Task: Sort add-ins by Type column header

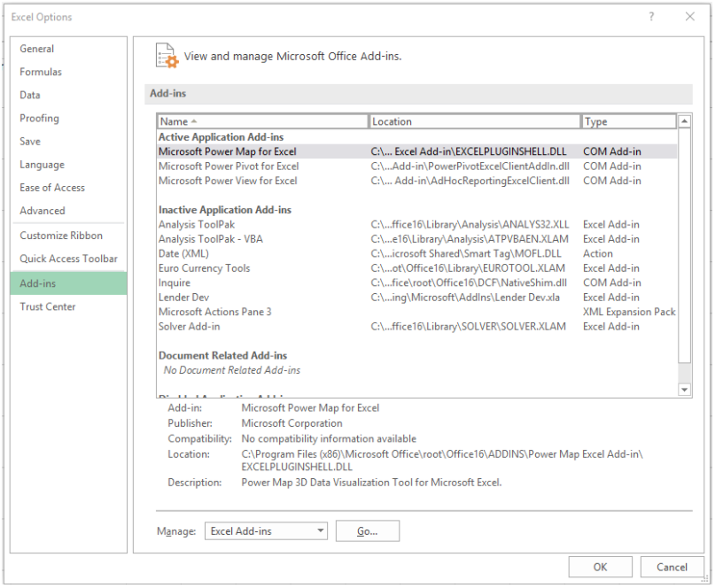Action: click(x=629, y=121)
